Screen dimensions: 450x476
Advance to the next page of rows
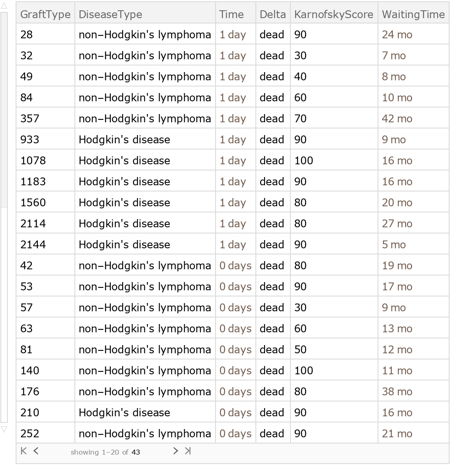176,451
